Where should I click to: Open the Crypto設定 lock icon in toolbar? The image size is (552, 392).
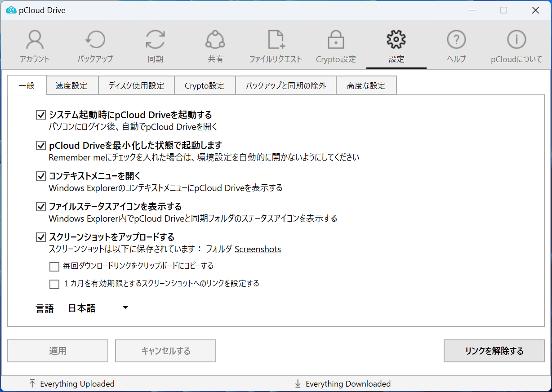point(336,40)
